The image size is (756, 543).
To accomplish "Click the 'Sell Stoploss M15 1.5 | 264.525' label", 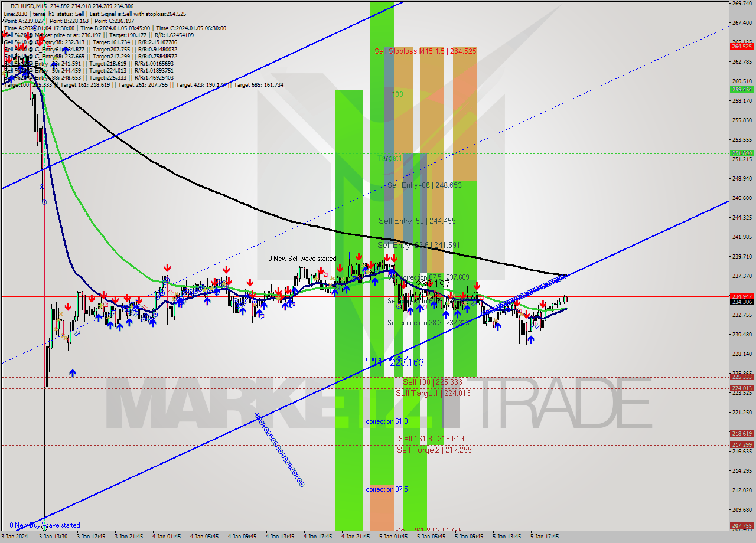I will (425, 51).
